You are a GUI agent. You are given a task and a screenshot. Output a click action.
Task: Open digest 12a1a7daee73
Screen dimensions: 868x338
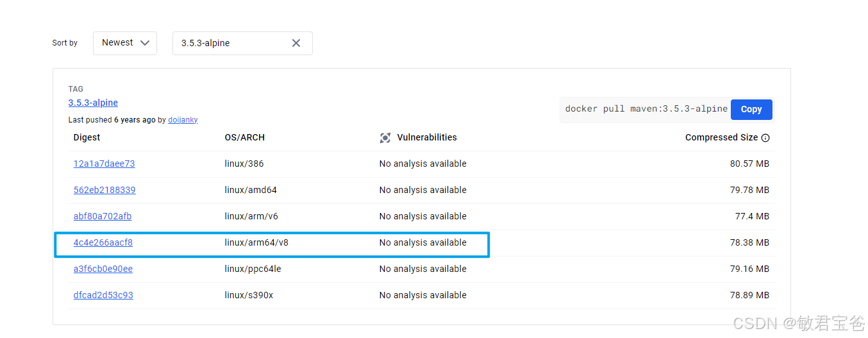coord(104,164)
